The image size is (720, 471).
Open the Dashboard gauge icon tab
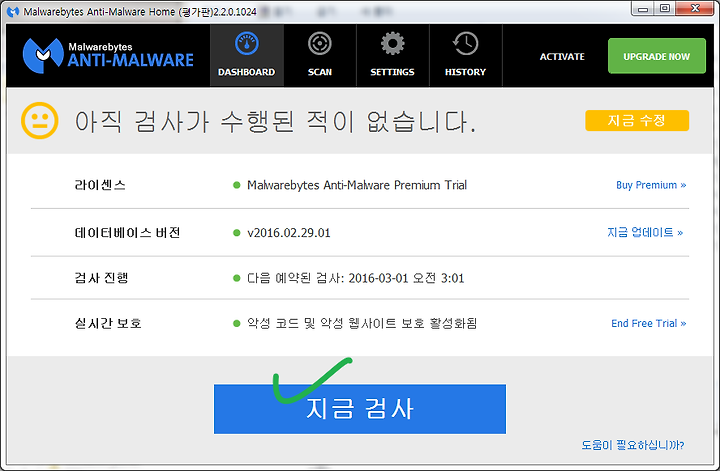[x=247, y=44]
